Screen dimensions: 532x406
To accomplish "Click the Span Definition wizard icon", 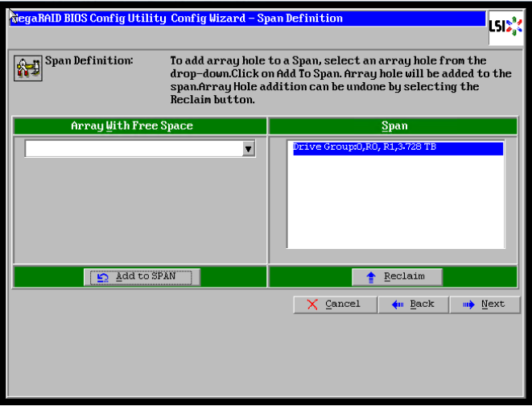I will (28, 68).
